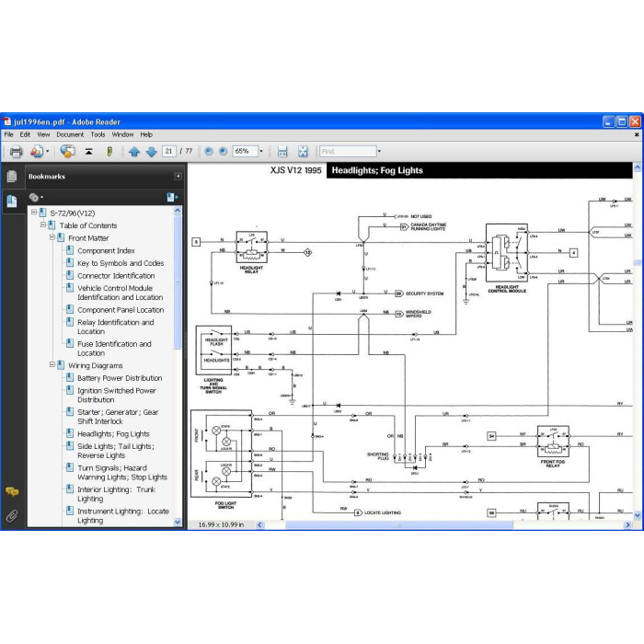This screenshot has width=644, height=644.
Task: Select Ignition Switched Power Distribution bookmark
Action: pyautogui.click(x=117, y=395)
